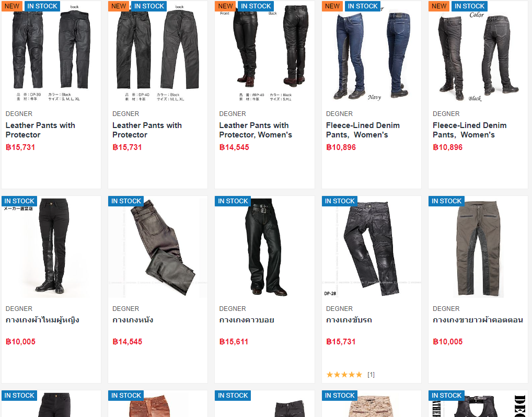Image resolution: width=532 pixels, height=417 pixels.
Task: Select the กางเกงผ้าไหมผู้หญิง product title
Action: 42,320
